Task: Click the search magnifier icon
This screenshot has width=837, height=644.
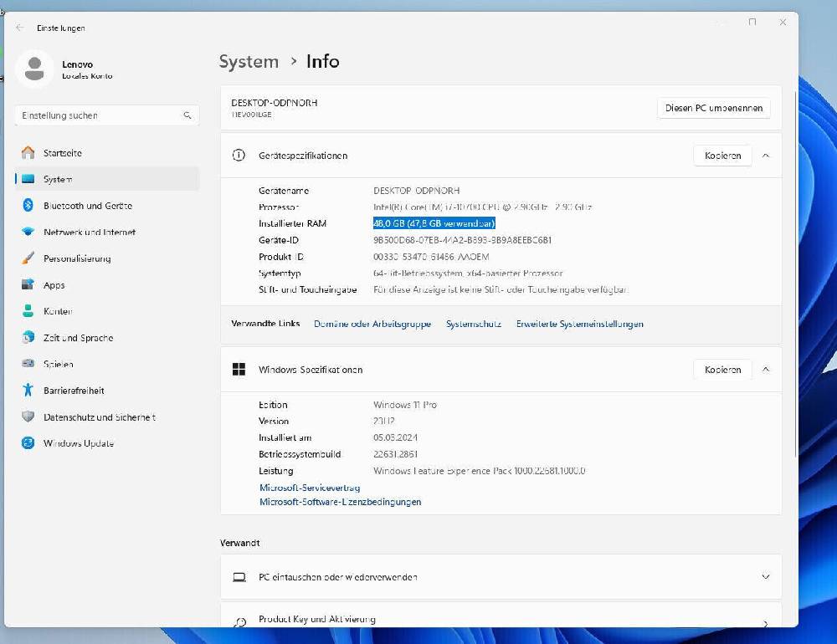Action: [187, 115]
